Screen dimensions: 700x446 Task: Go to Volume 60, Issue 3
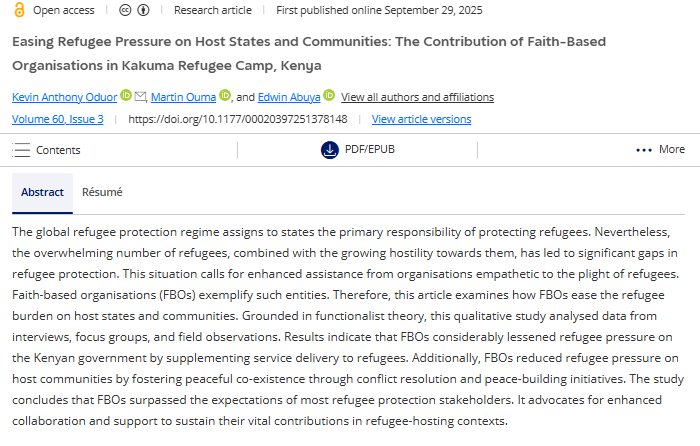(57, 119)
